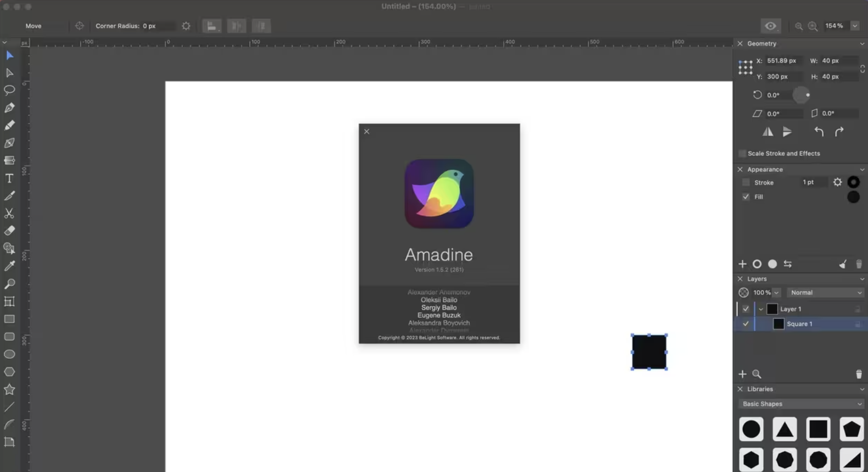868x472 pixels.
Task: Select the Star tool
Action: pyautogui.click(x=9, y=389)
